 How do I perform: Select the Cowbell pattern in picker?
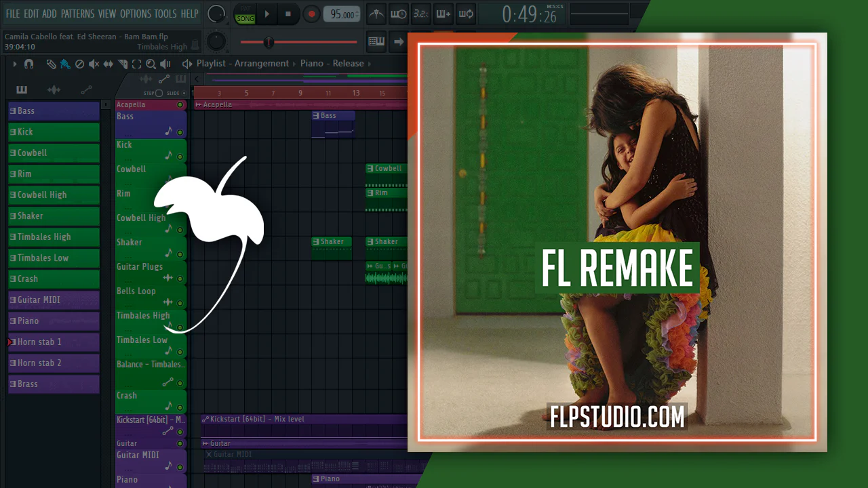(x=54, y=153)
